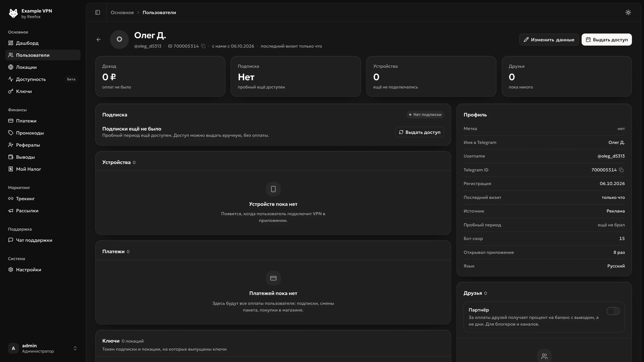The height and width of the screenshot is (362, 644).
Task: Open Доступность (Beta) section
Action: pos(43,79)
